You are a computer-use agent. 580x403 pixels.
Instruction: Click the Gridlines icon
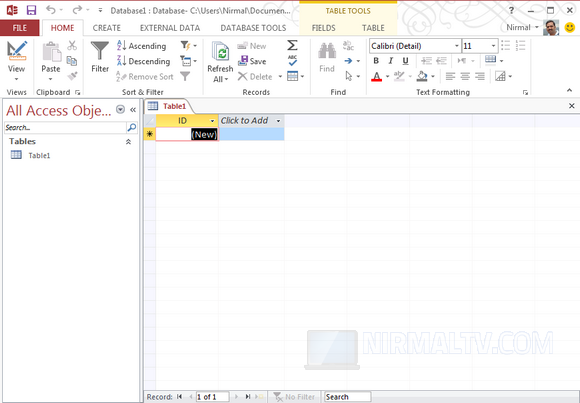pyautogui.click(x=490, y=60)
